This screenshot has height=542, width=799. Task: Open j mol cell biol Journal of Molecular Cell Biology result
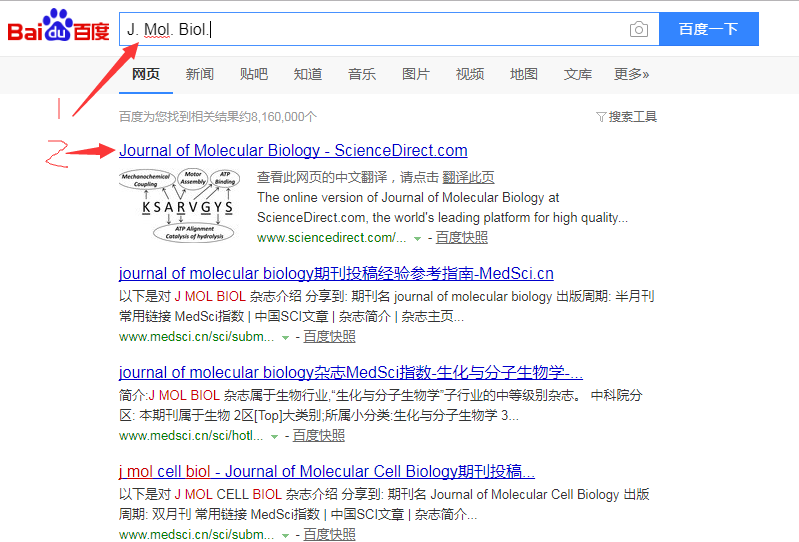327,472
